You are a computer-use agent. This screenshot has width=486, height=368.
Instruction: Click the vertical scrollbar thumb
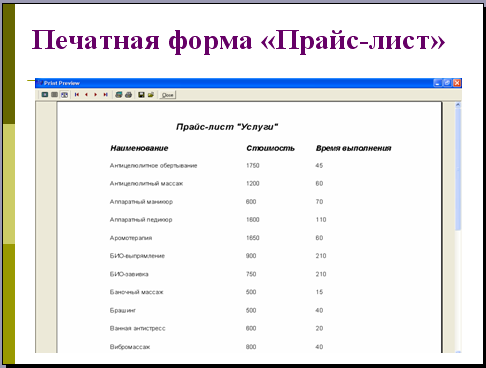(458, 169)
